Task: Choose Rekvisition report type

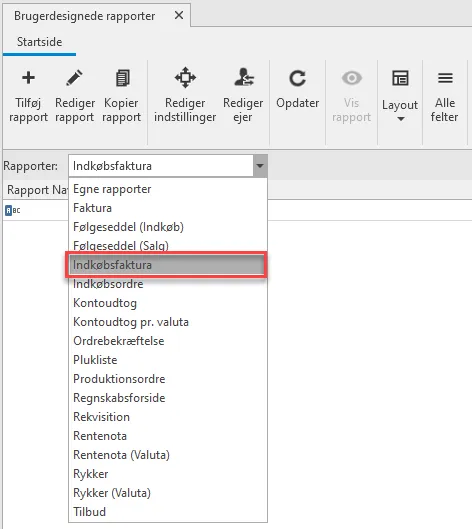Action: pyautogui.click(x=168, y=417)
